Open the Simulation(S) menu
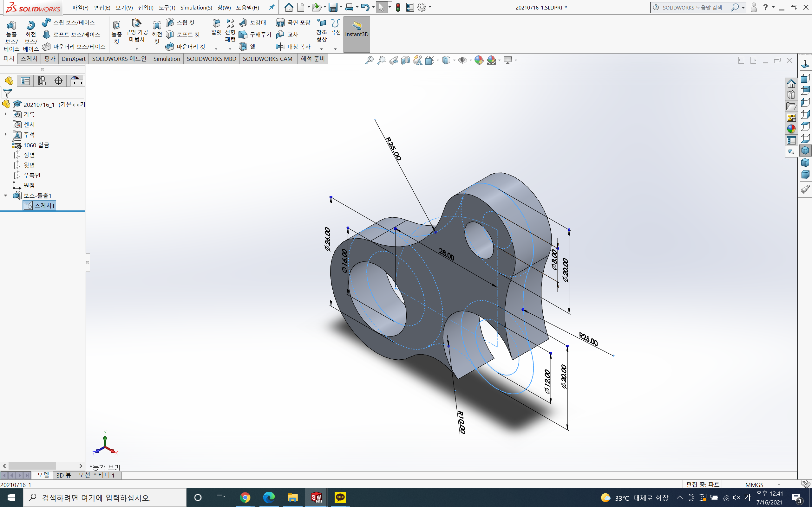 coord(196,7)
